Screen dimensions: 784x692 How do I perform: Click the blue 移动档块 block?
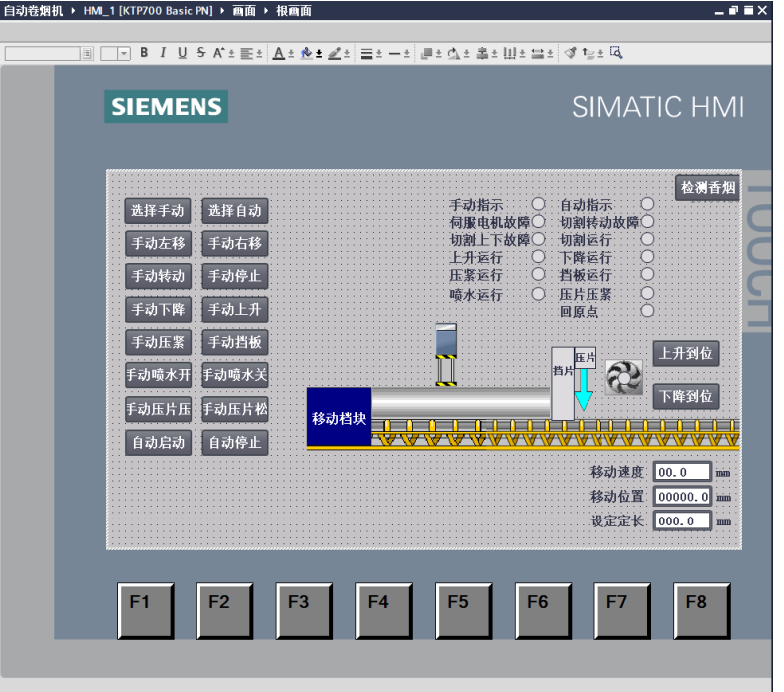(339, 417)
